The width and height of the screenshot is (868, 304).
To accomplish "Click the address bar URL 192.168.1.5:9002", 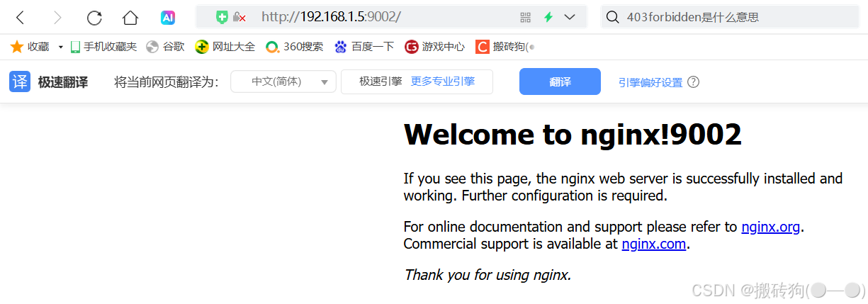I will tap(331, 17).
